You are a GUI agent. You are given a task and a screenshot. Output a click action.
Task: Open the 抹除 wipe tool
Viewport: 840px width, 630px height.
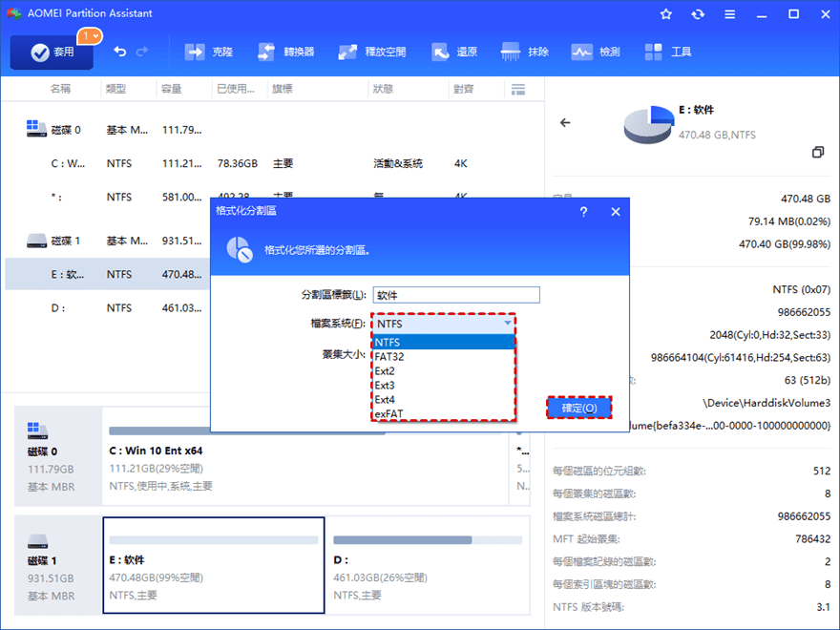(524, 52)
